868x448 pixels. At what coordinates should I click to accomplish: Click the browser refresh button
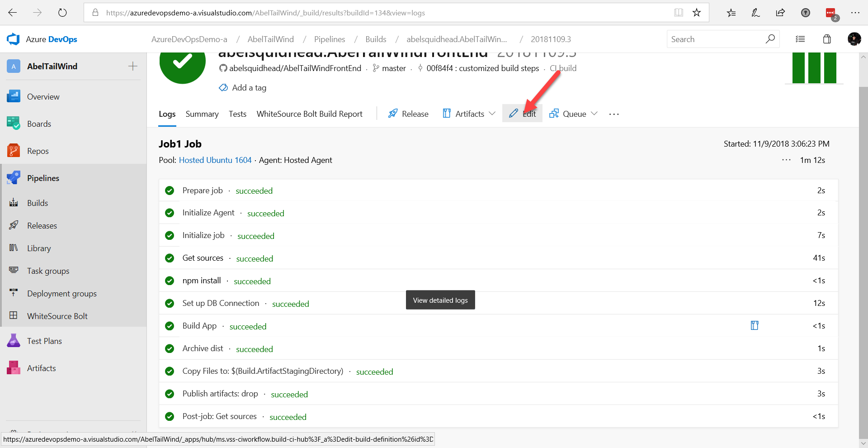(62, 13)
